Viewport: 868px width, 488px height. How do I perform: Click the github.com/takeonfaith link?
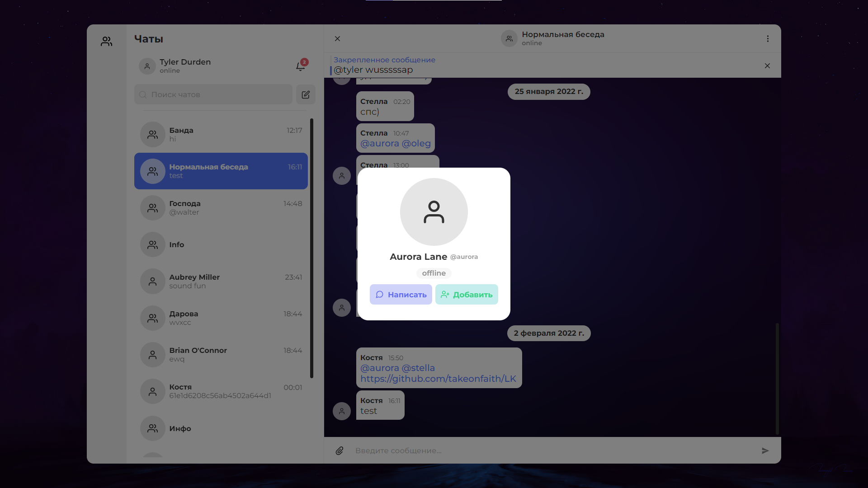[x=438, y=379]
